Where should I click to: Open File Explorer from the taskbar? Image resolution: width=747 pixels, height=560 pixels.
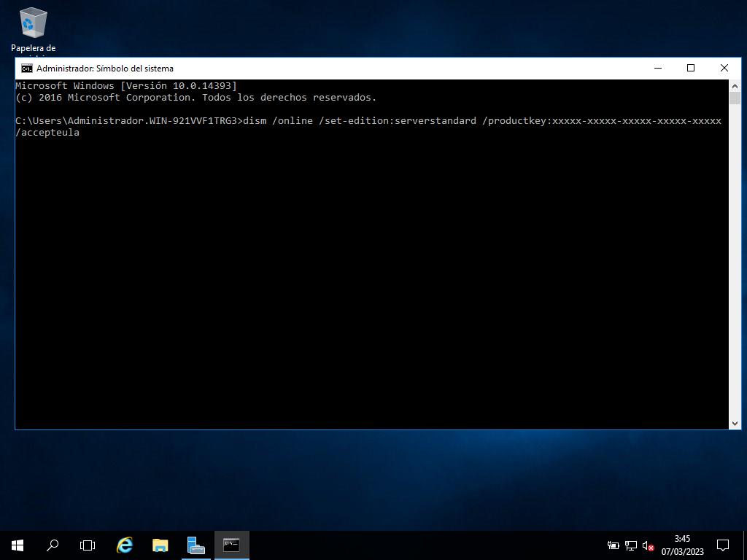click(160, 545)
